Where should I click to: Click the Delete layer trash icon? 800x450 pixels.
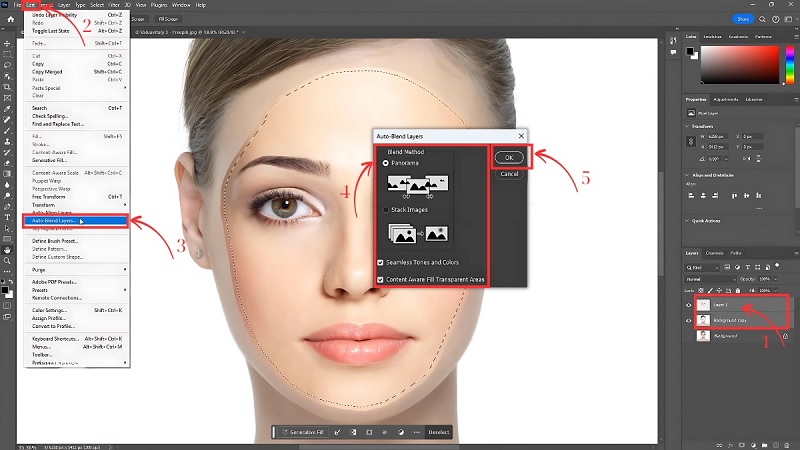pyautogui.click(x=787, y=445)
